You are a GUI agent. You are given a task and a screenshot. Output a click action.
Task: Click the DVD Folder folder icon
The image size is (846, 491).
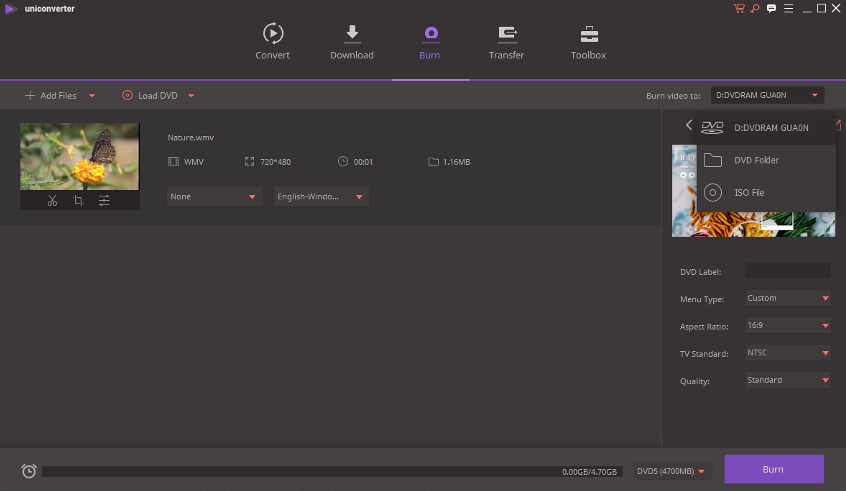pos(713,160)
